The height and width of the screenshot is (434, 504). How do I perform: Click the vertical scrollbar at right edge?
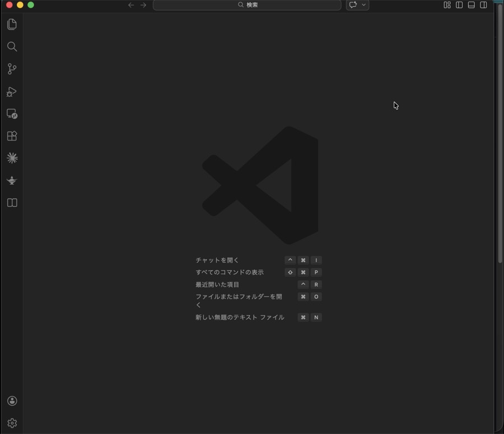pos(500,133)
